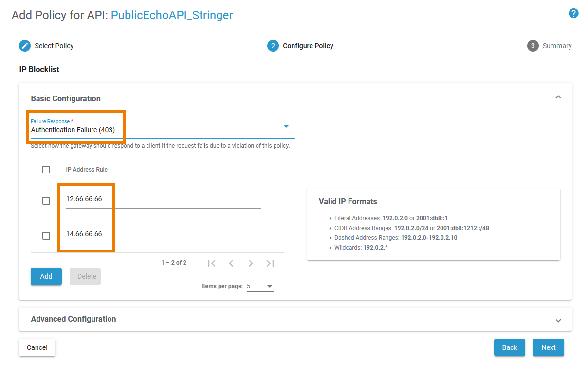Go to the next page of rules
The image size is (588, 366).
251,263
